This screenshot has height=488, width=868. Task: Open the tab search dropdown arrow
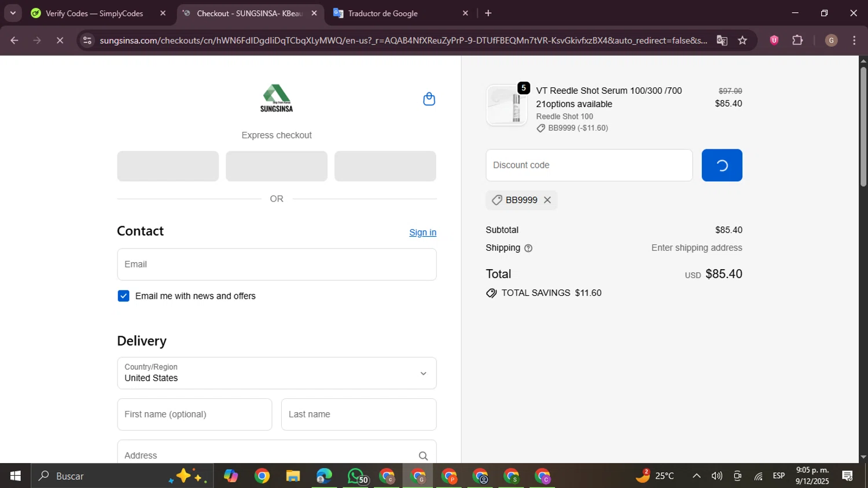[13, 13]
